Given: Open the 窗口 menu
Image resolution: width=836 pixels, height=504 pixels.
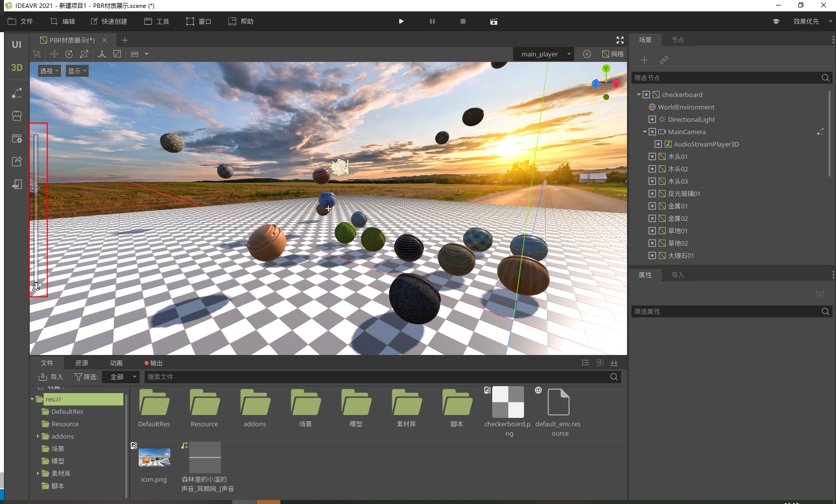Looking at the screenshot, I should pyautogui.click(x=199, y=21).
